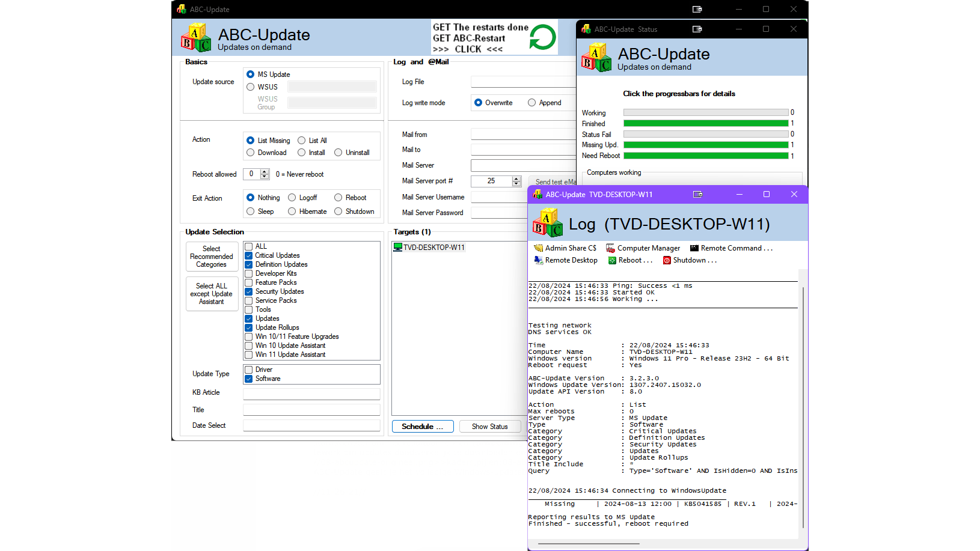Click the Need Reboot progress bar
This screenshot has width=980, height=551.
(x=706, y=156)
